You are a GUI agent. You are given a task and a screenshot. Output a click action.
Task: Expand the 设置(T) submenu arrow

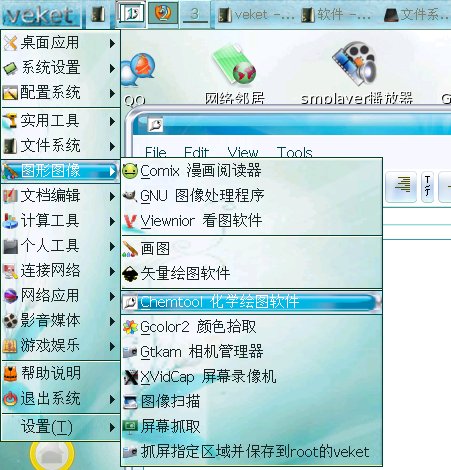[113, 427]
